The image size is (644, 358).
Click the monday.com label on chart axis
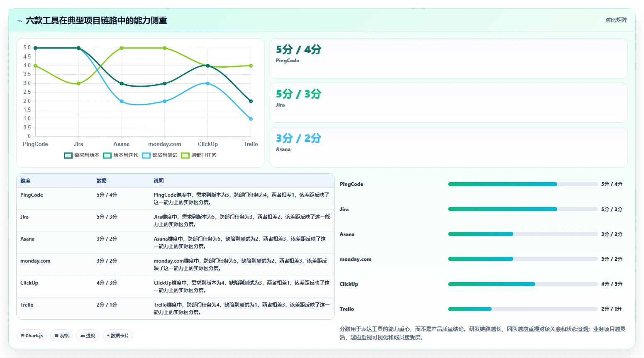[x=165, y=144]
